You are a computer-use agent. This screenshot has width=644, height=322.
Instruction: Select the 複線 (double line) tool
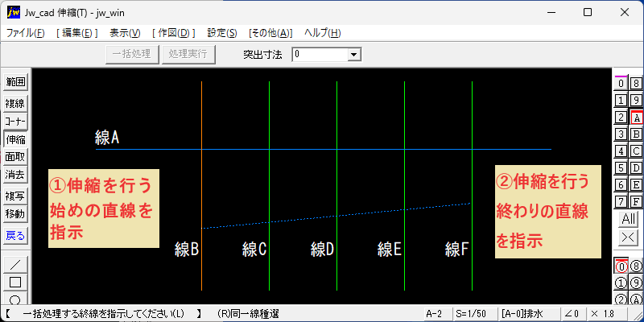point(15,105)
